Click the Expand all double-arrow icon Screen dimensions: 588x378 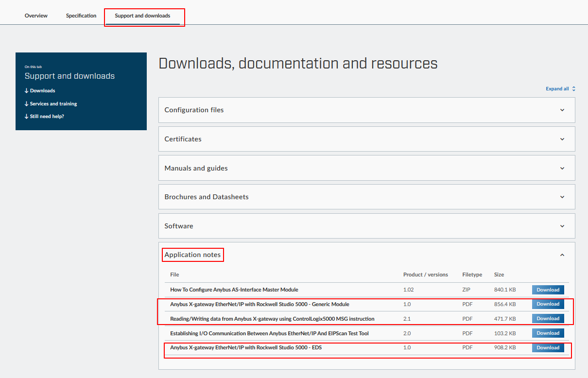[574, 89]
